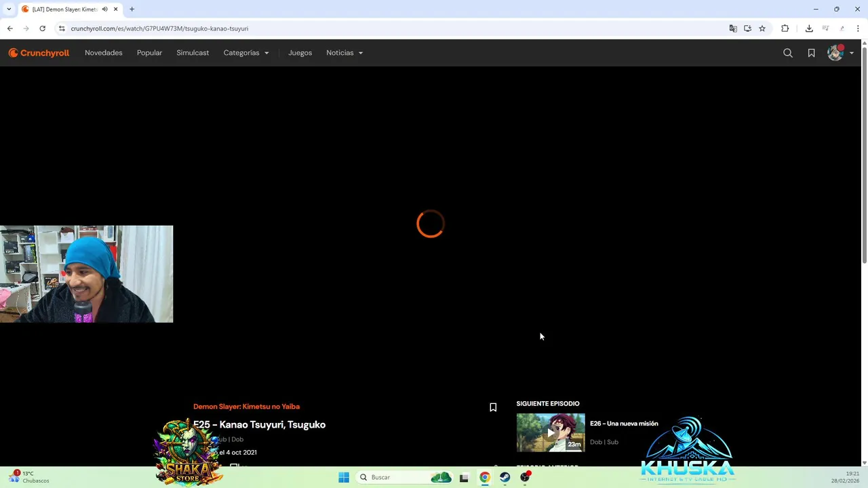Expand the Categorías dropdown
Viewport: 868px width, 488px height.
pos(246,53)
